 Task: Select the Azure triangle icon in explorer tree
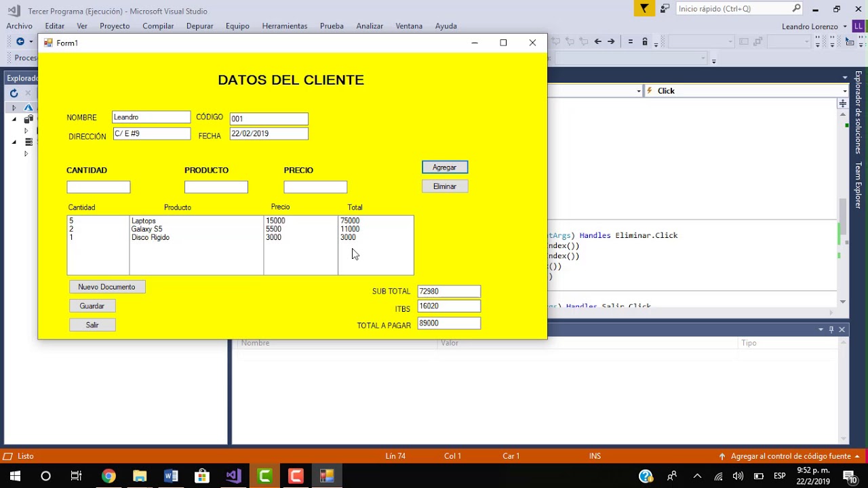point(28,107)
